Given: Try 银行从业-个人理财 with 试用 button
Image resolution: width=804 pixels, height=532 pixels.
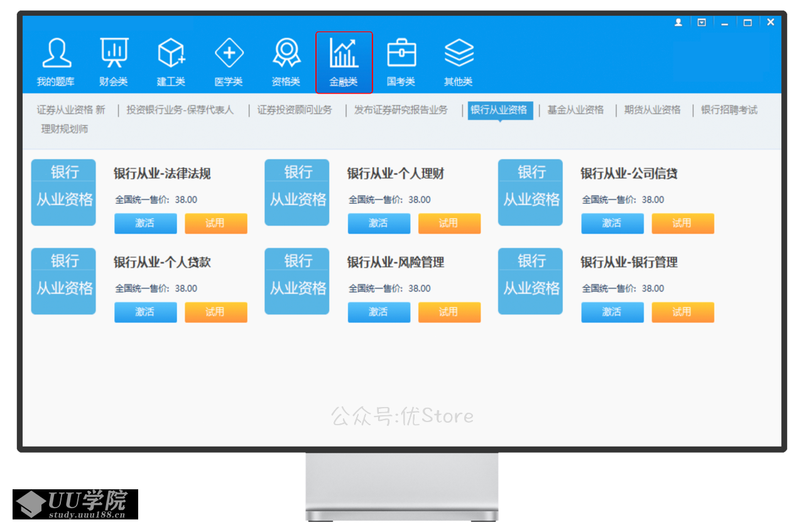Looking at the screenshot, I should (x=450, y=223).
